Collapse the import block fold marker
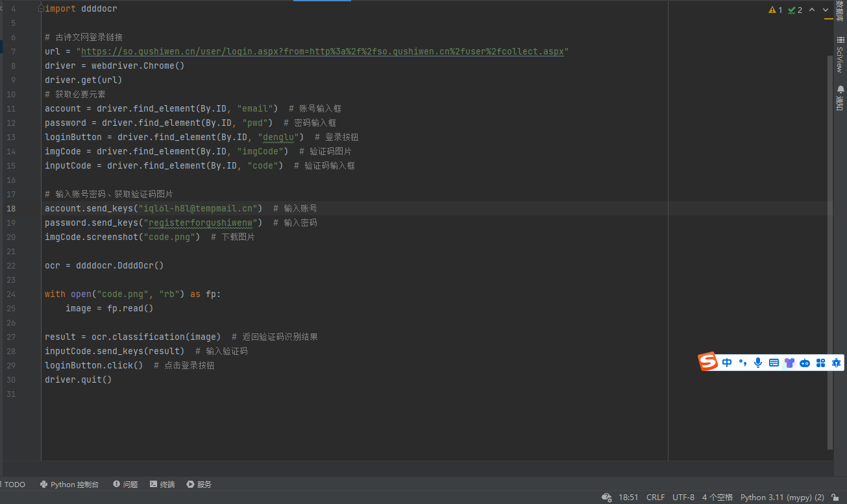Viewport: 847px width, 504px height. click(x=42, y=9)
